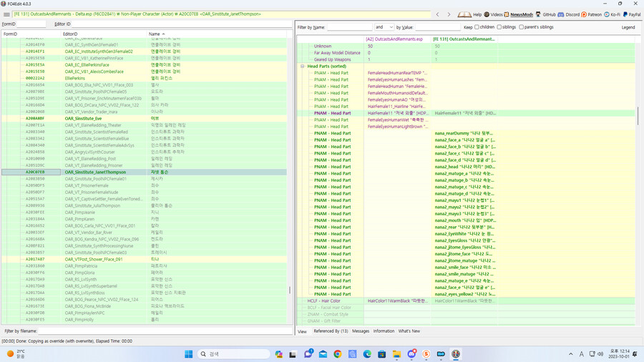Screen dimensions: 644x362
Task: Focus the Filter by Name field
Action: pyautogui.click(x=349, y=27)
